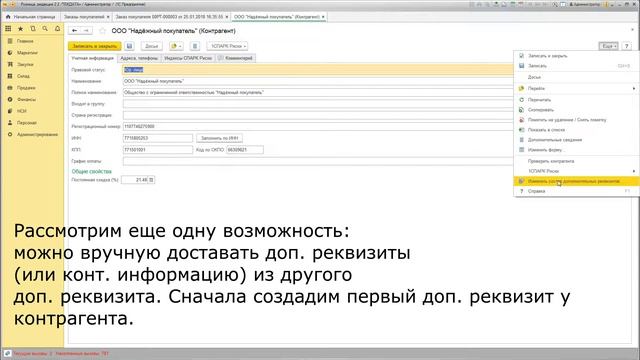Open the Склад section
Screen dimensions: 640x360
click(23, 76)
